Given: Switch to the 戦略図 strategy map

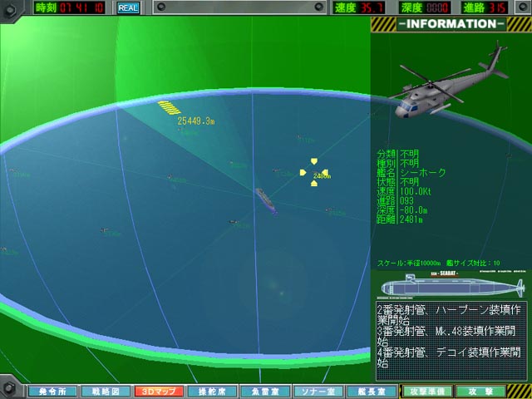Looking at the screenshot, I should click(106, 392).
